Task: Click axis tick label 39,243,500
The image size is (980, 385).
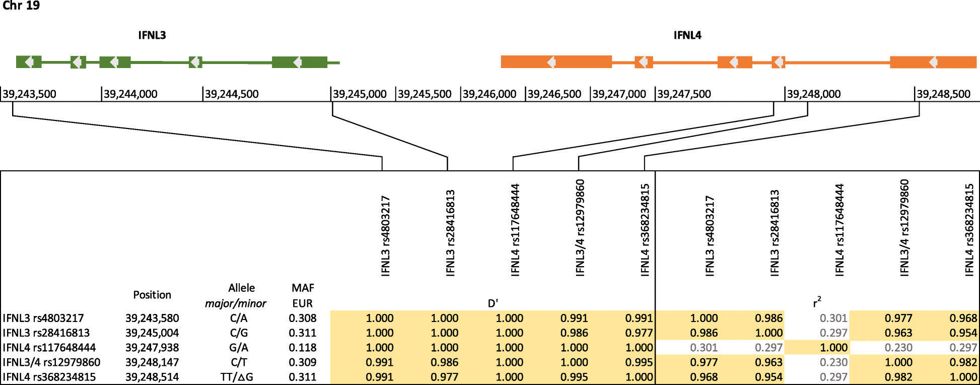Action: tap(29, 94)
